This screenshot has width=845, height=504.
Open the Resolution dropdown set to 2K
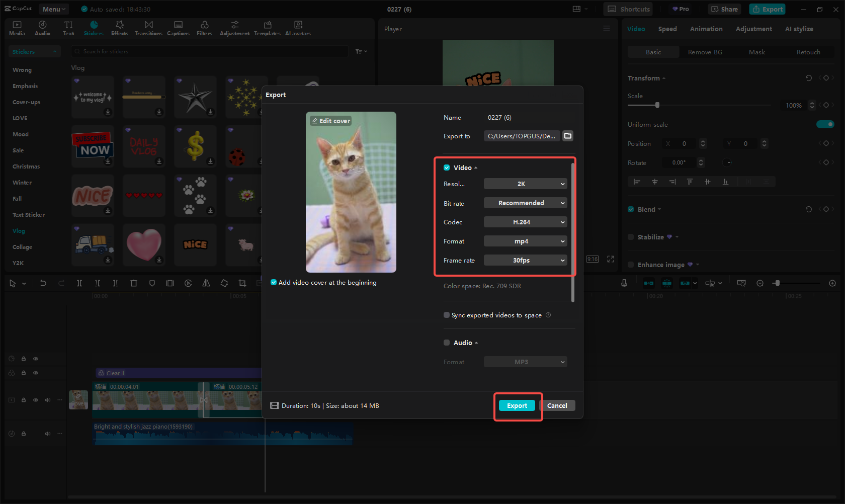pos(525,184)
